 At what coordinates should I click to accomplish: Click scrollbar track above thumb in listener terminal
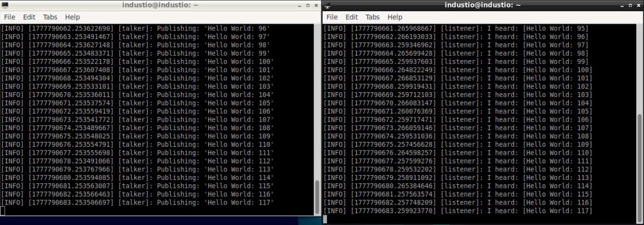point(639,69)
